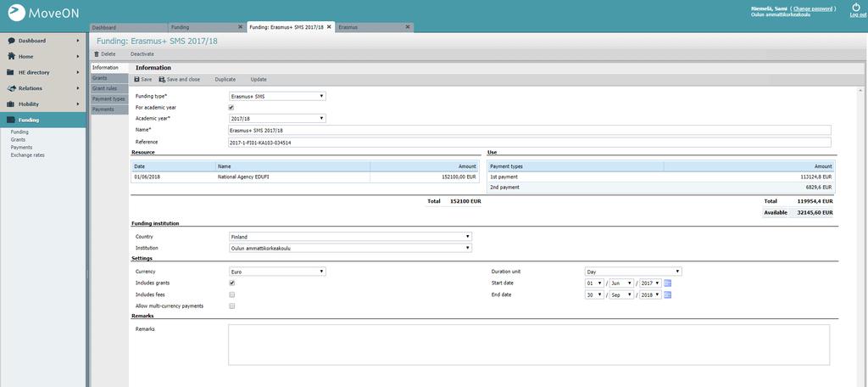Close the Erasmus tab
Viewport: 868px width, 387px height.
click(x=408, y=26)
